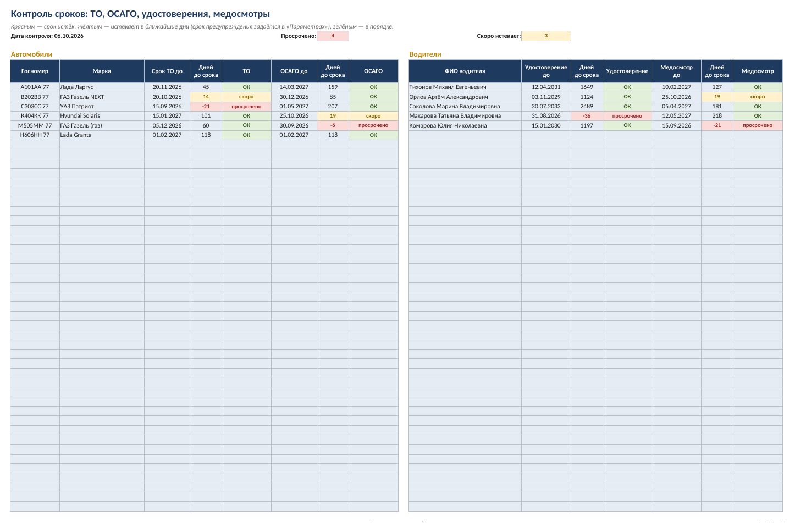Click the title "Контроль сроков: ТО, ОСАГО, удостоверения, медосмотры"
This screenshot has width=795, height=532.
click(x=140, y=14)
